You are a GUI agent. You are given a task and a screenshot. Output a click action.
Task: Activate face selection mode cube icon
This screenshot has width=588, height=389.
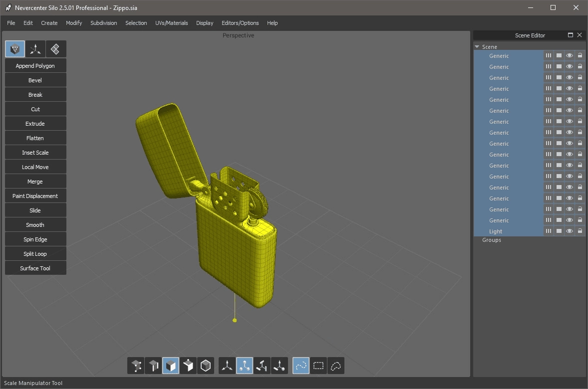pyautogui.click(x=171, y=366)
